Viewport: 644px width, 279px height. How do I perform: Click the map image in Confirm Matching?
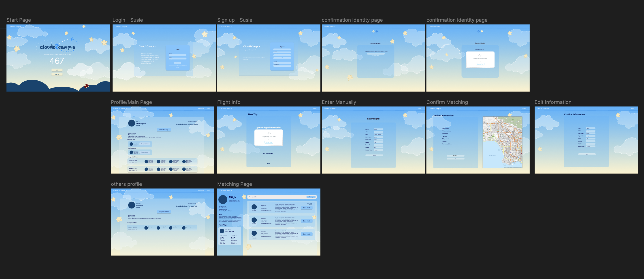click(x=502, y=142)
